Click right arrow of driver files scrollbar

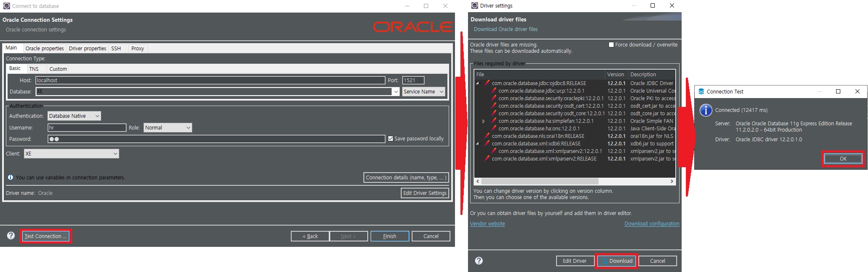point(672,181)
